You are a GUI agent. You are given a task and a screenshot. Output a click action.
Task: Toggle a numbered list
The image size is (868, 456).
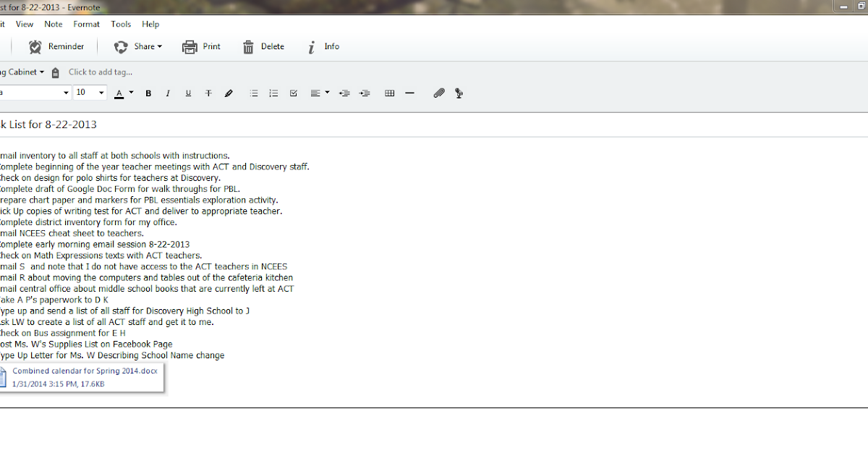(273, 93)
